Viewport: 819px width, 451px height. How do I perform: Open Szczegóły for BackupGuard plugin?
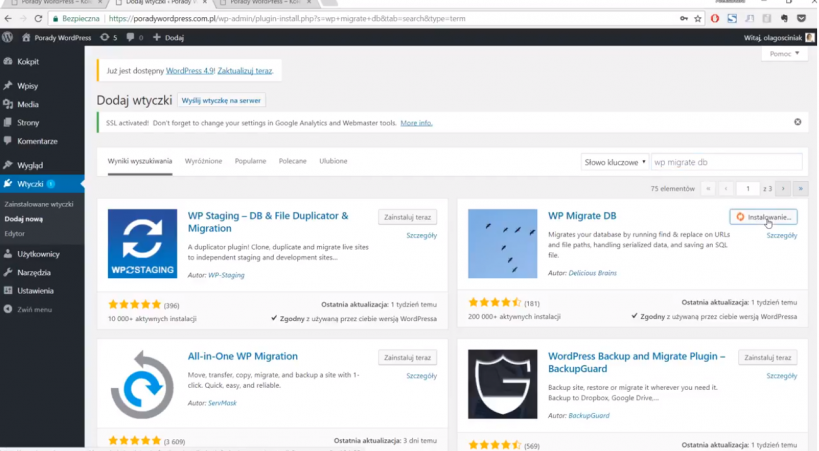[782, 376]
